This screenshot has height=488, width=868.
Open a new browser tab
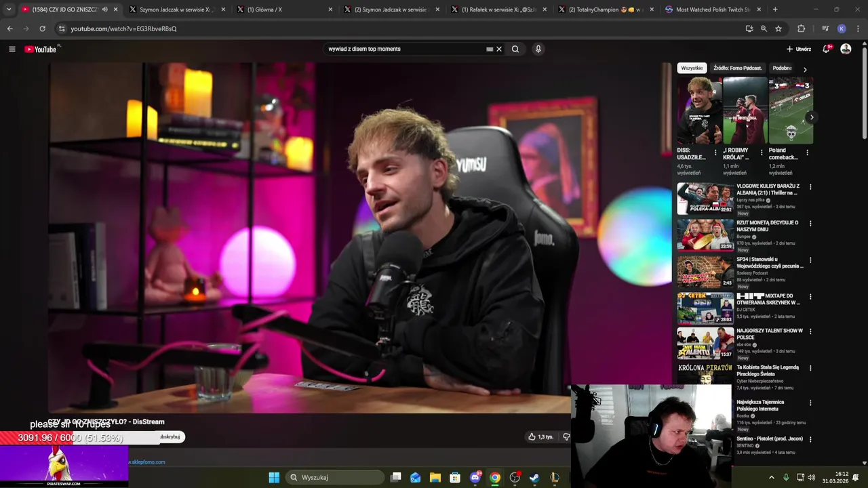[x=775, y=9]
